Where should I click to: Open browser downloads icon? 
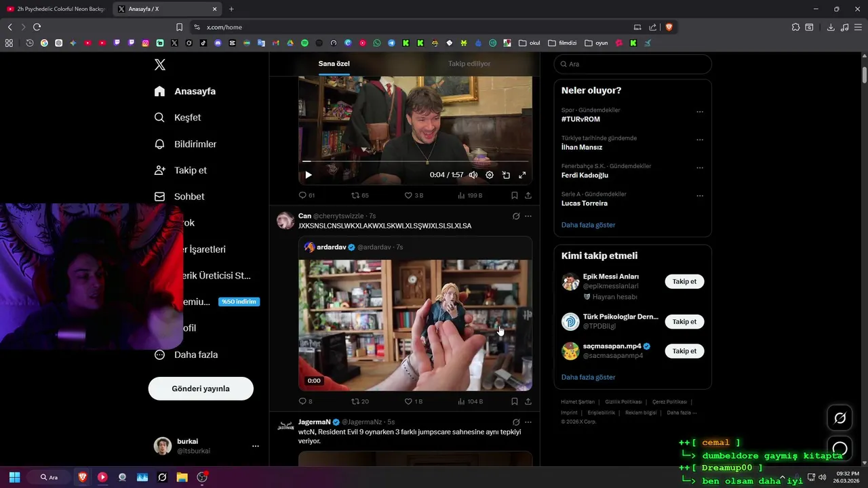[831, 27]
